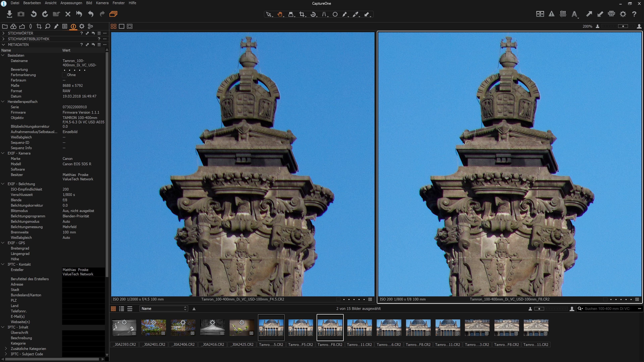Click the Reset adjustments X icon
Screen dimensions: 644x362
point(68,14)
